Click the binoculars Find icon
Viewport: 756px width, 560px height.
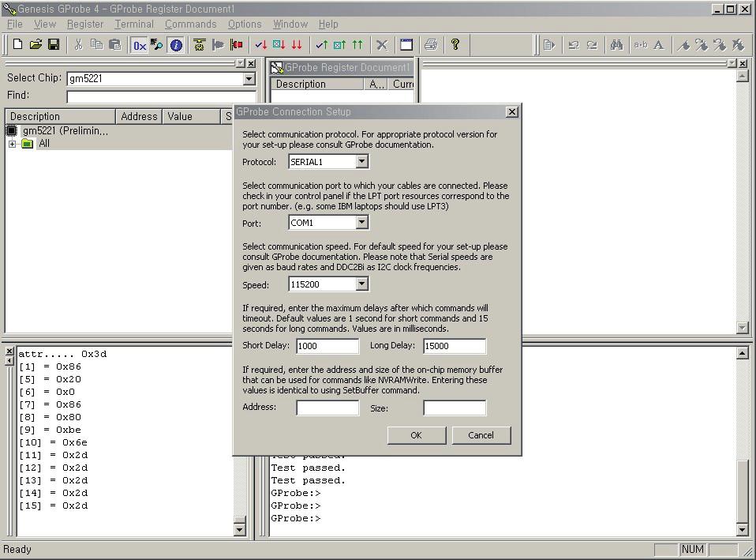(x=616, y=45)
